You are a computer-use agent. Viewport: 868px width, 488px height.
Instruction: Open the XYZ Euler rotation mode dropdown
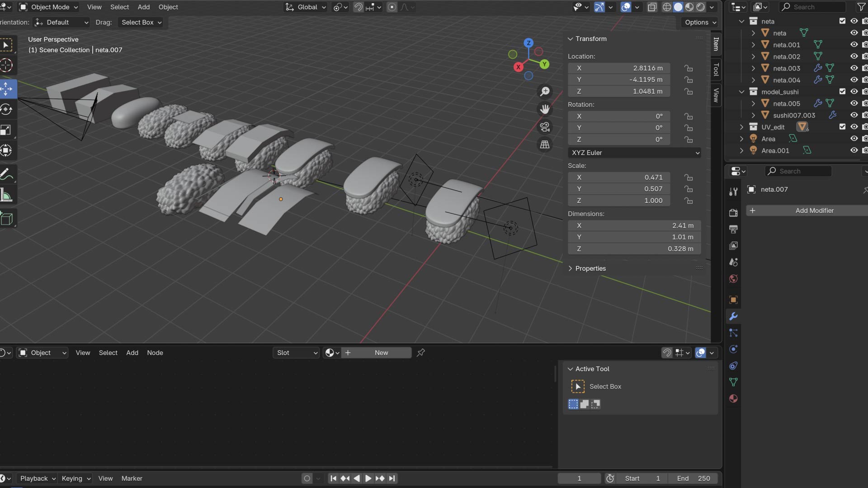[x=634, y=153]
